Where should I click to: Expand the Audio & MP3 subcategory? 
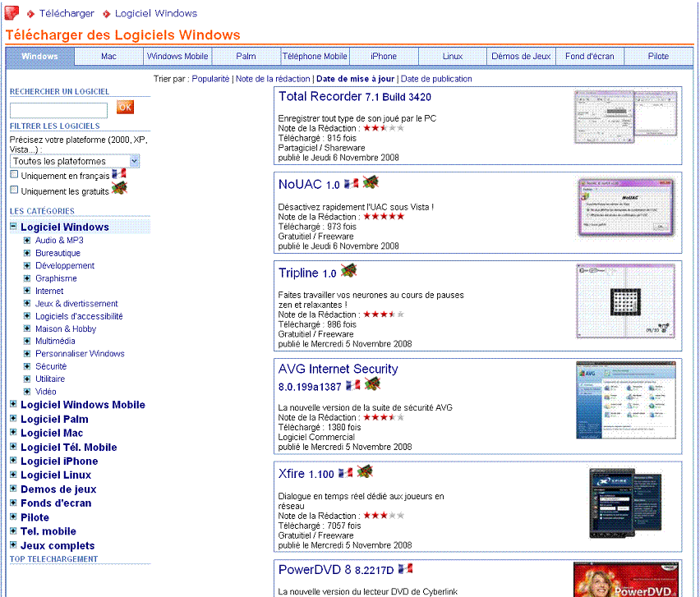point(27,240)
